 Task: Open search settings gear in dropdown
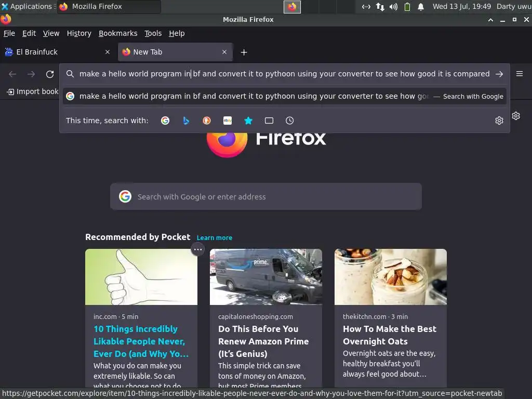point(499,121)
